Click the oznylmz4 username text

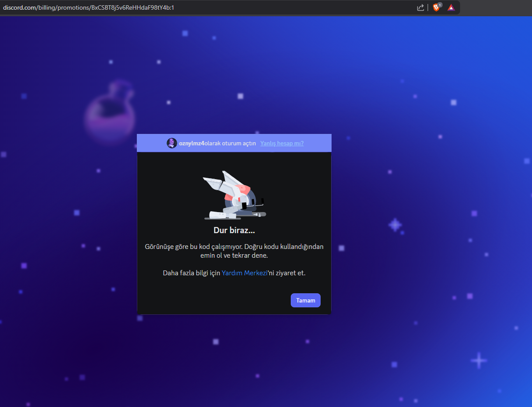(x=192, y=143)
